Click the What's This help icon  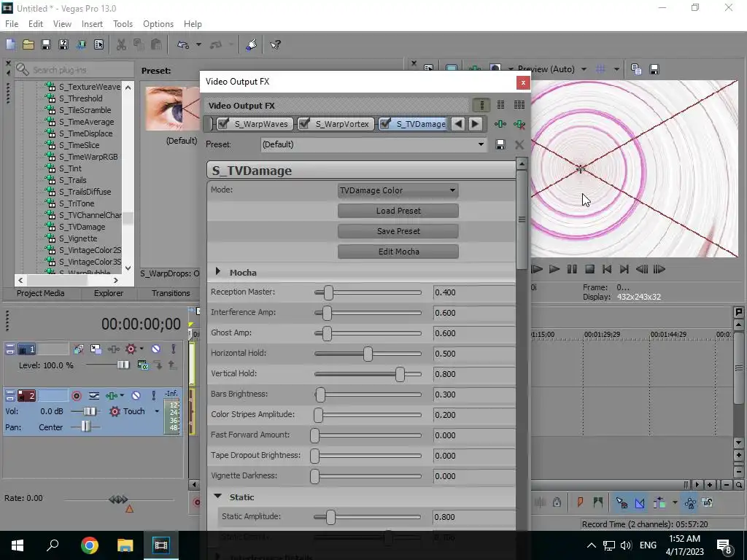[x=275, y=44]
